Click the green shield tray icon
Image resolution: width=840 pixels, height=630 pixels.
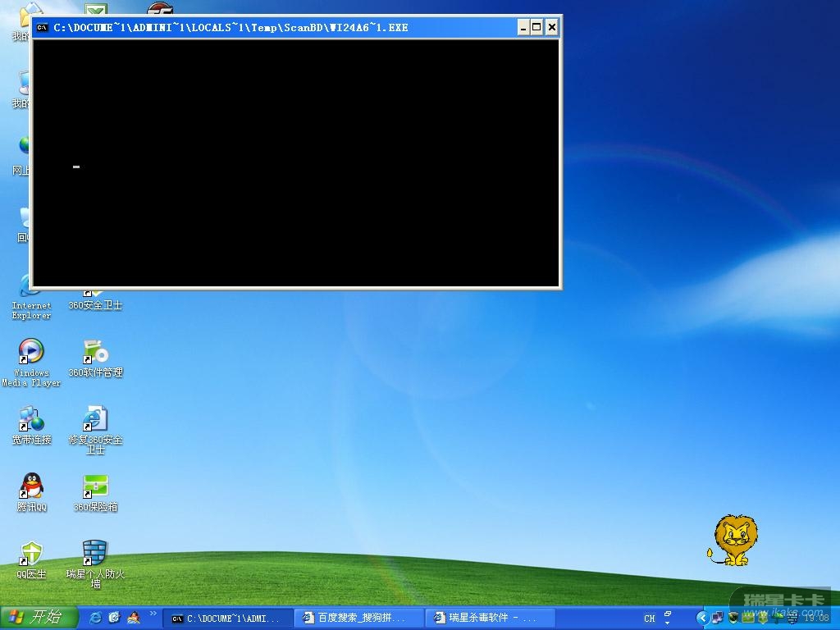click(x=763, y=618)
